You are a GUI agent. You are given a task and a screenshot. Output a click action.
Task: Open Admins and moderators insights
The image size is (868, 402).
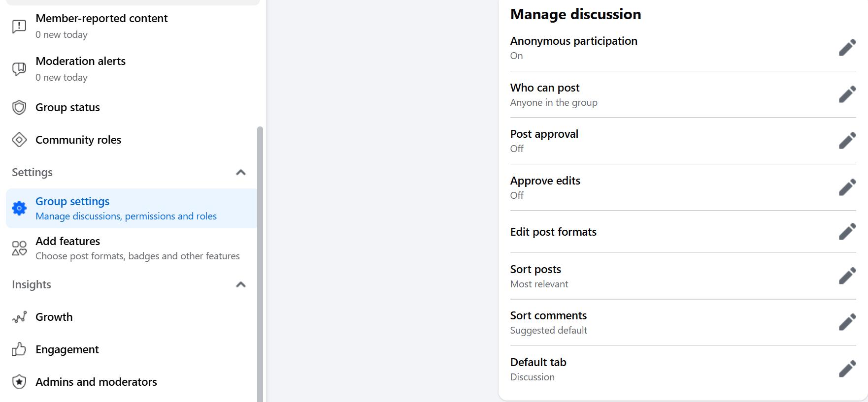click(96, 382)
